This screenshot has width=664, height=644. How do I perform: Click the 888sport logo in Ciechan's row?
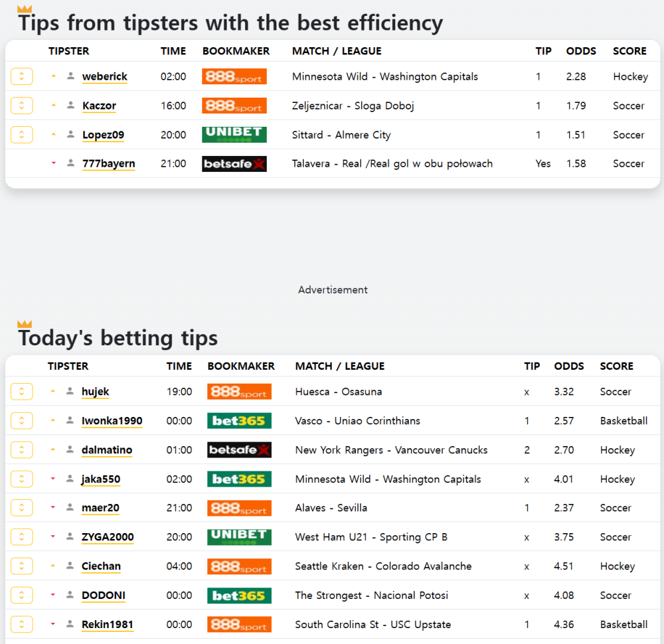(x=239, y=566)
